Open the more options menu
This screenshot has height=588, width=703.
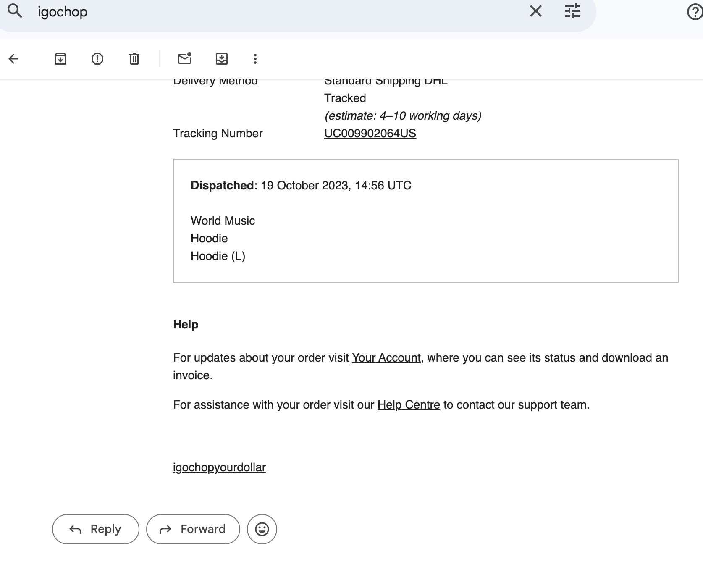[255, 59]
